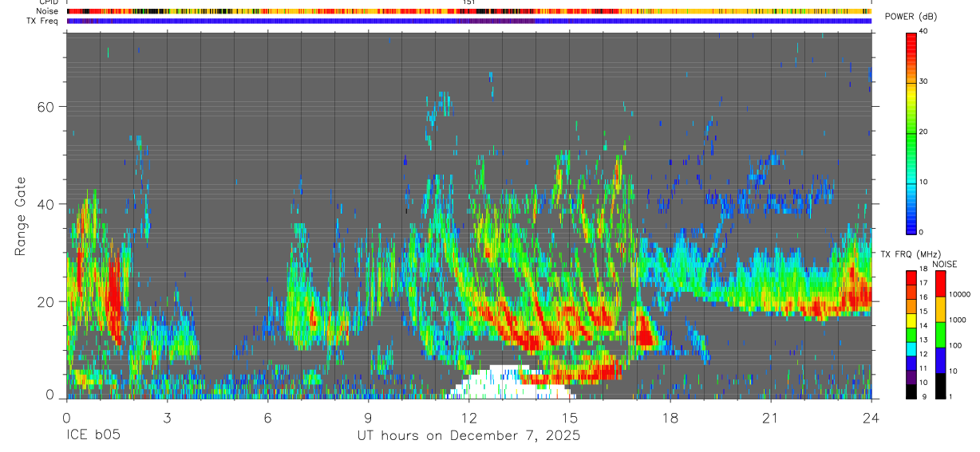Screen dimensions: 980x452
Task: Click the blue swatch in NOISE legend
Action: click(942, 360)
